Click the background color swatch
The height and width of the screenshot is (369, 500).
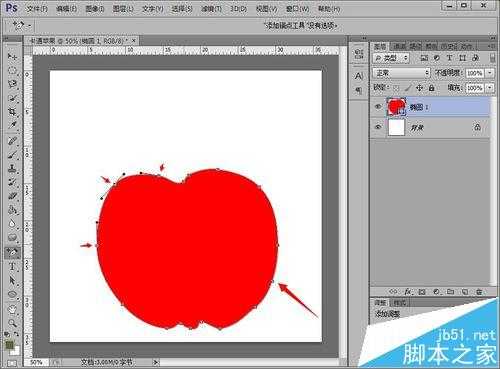pyautogui.click(x=15, y=351)
